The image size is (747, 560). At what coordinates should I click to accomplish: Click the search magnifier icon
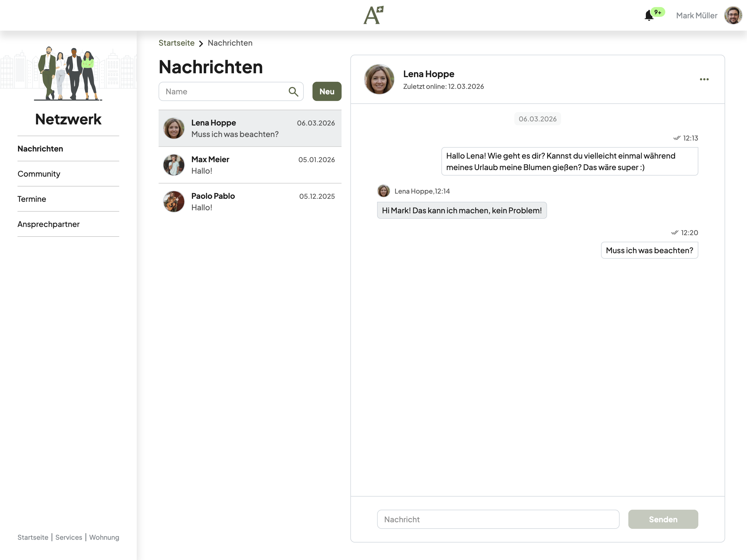[x=293, y=92]
